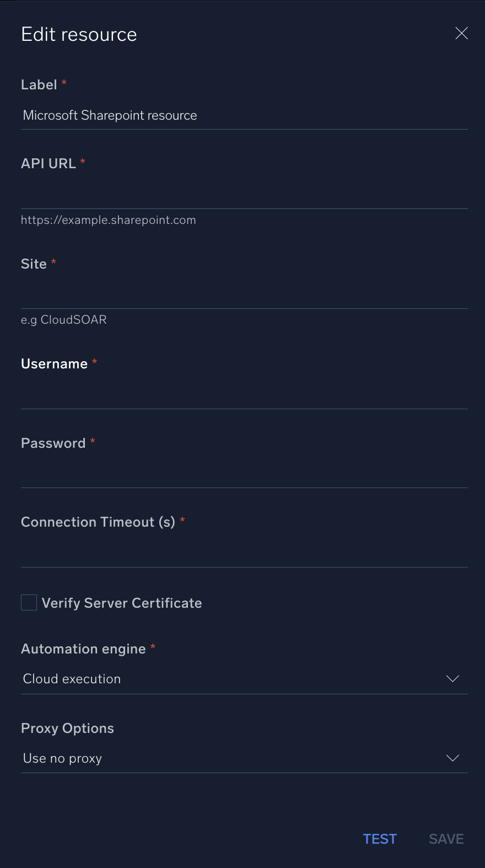Open the Proxy Options combo box
This screenshot has height=868, width=485.
(242, 758)
